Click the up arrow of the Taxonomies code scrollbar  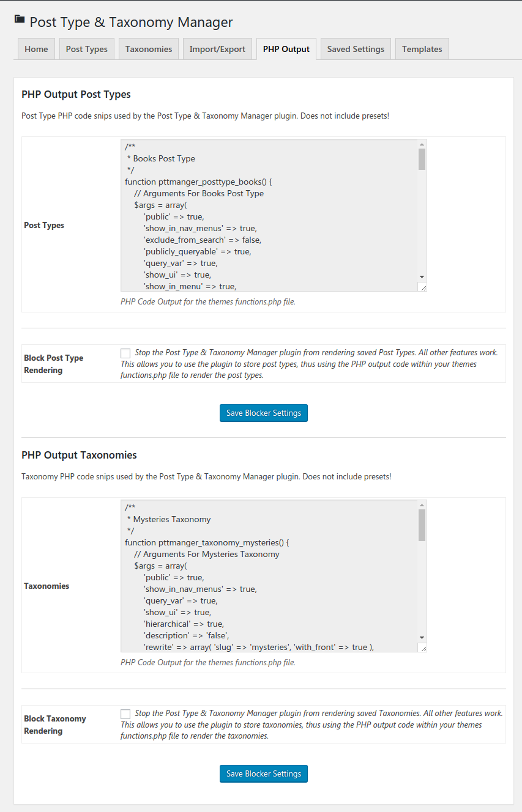[x=422, y=504]
